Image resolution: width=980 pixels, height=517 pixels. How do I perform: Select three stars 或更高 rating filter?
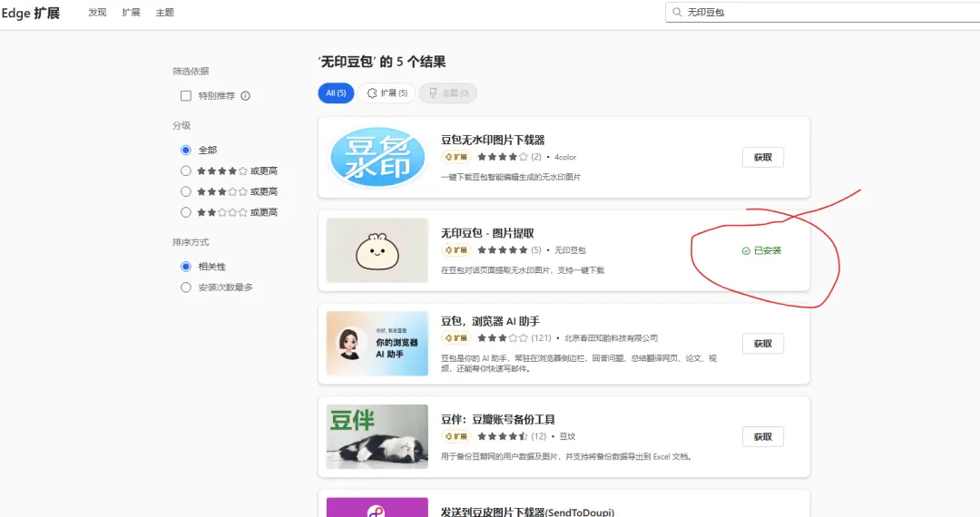coord(186,191)
